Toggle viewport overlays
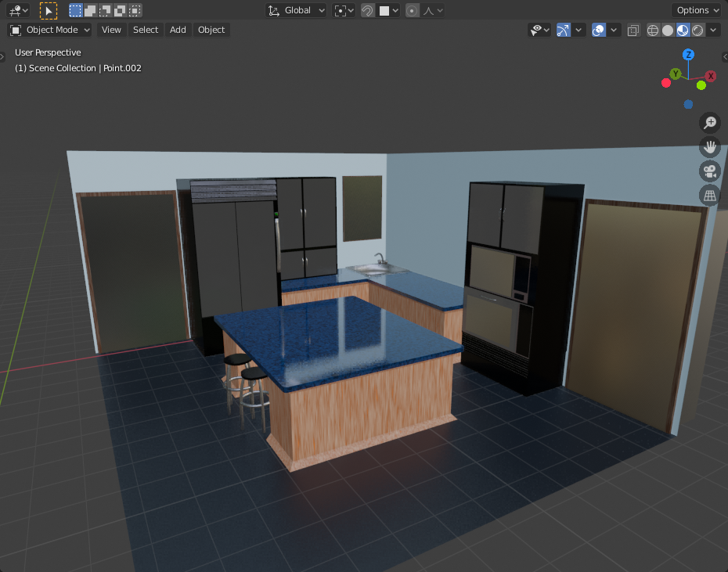 tap(599, 31)
